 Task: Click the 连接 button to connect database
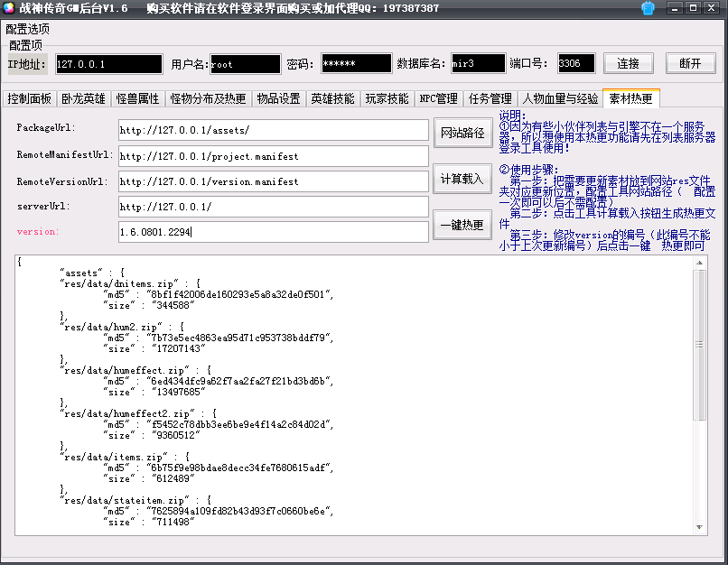[x=629, y=64]
